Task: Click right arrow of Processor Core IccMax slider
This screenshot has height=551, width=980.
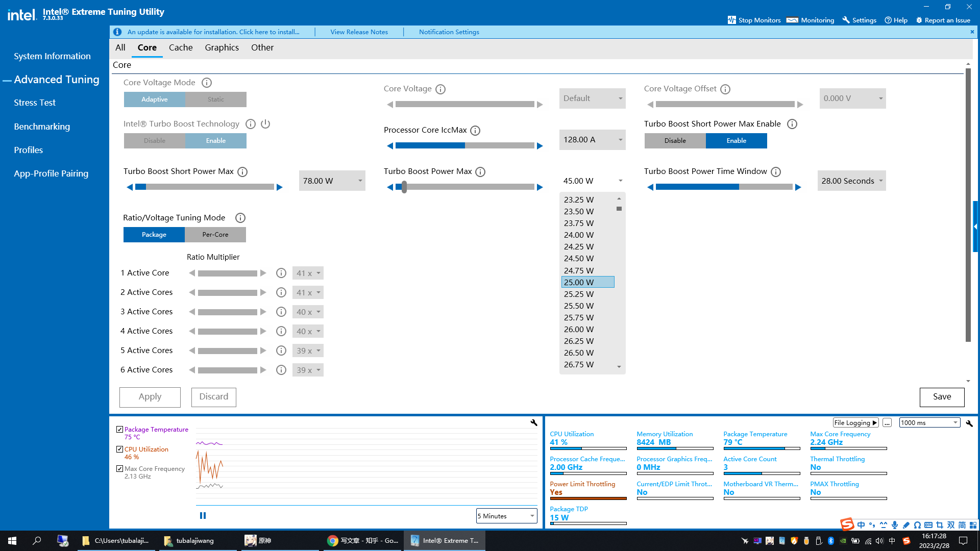Action: (540, 146)
